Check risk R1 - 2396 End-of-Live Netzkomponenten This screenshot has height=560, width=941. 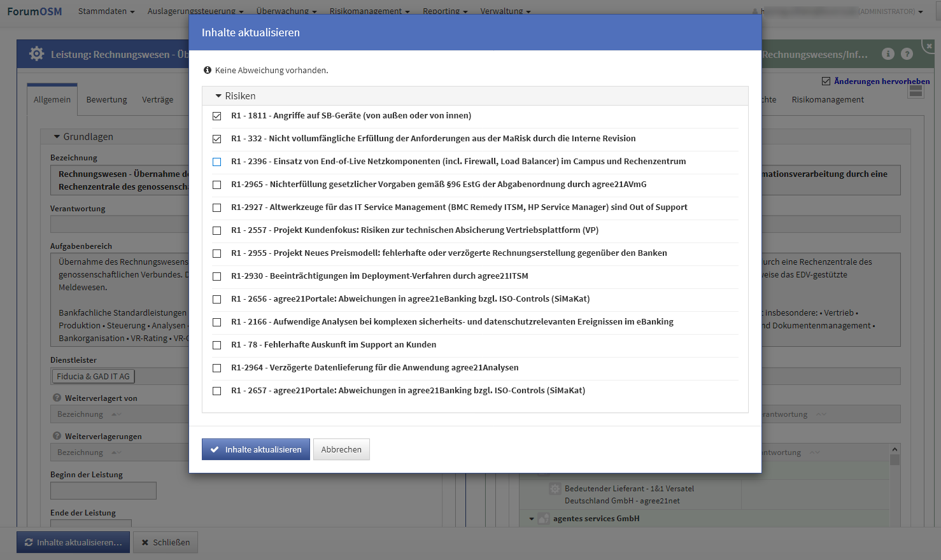tap(217, 162)
